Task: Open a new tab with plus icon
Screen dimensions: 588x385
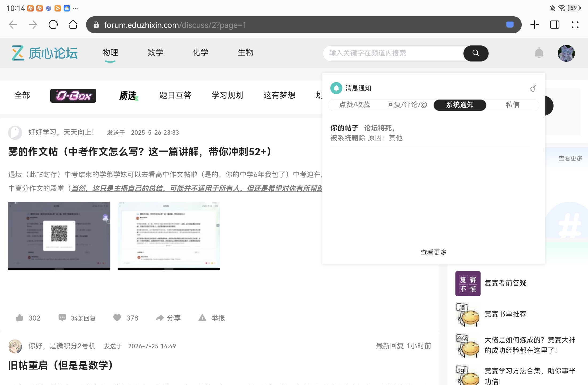Action: pos(535,25)
